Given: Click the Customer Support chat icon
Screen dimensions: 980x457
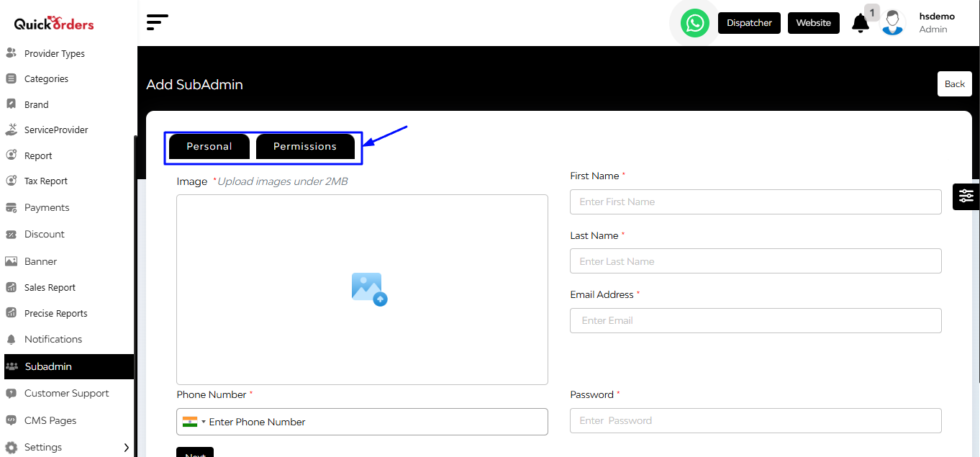Looking at the screenshot, I should click(x=11, y=394).
